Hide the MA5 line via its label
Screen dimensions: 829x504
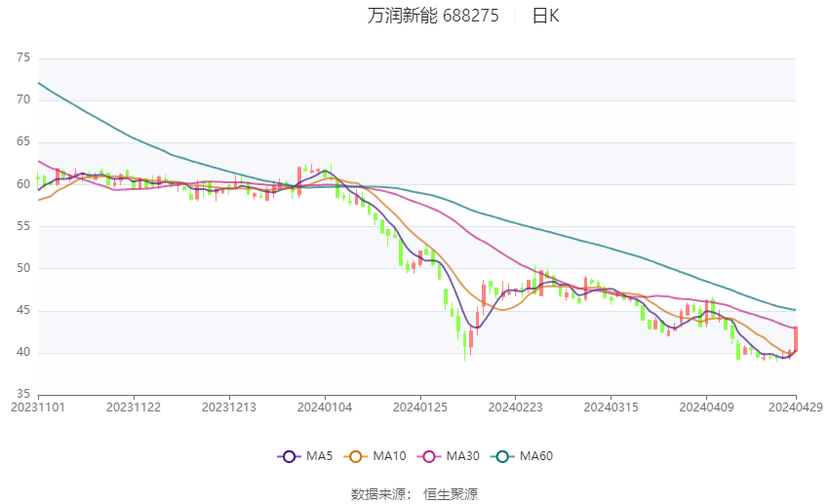coord(319,456)
